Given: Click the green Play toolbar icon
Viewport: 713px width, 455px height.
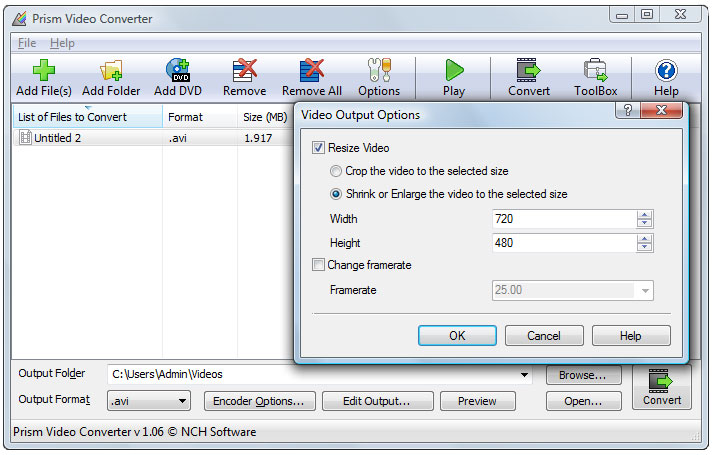Looking at the screenshot, I should coord(454,70).
